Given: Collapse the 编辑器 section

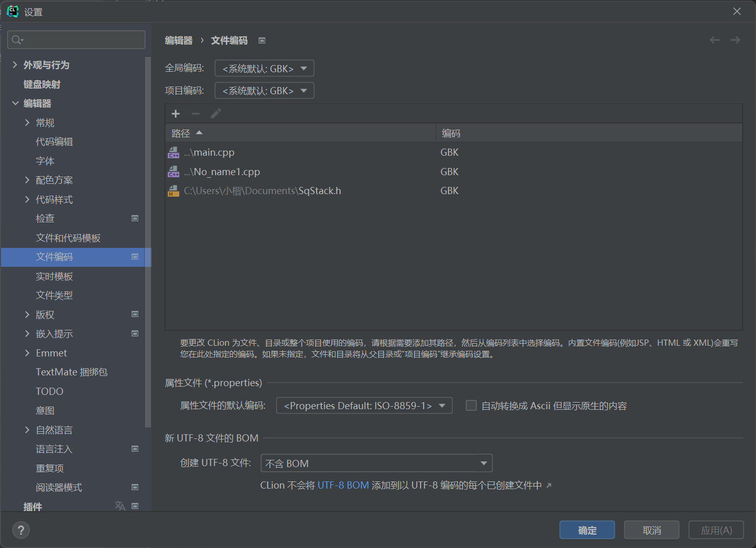Looking at the screenshot, I should click(x=15, y=103).
